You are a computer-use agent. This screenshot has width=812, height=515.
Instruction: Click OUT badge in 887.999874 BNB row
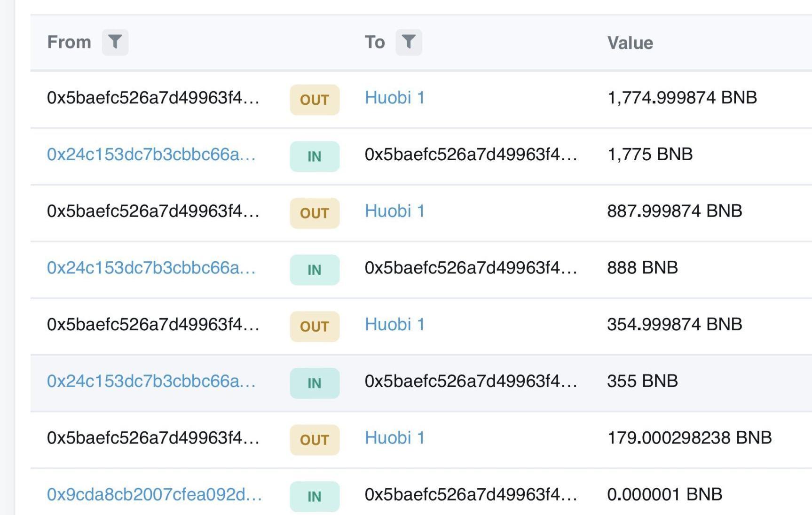click(314, 213)
